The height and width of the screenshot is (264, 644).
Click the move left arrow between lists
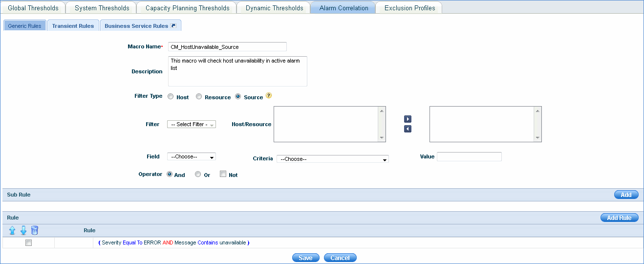click(x=408, y=129)
